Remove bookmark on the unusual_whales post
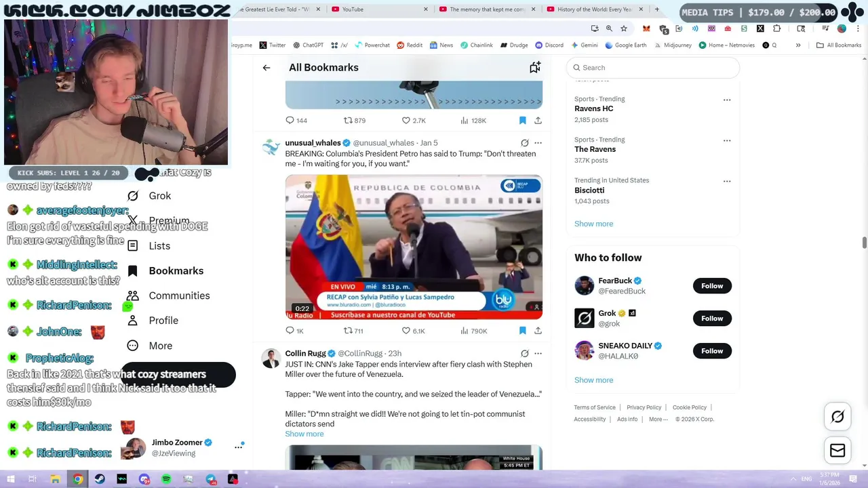Screen dimensions: 868x488 click(x=522, y=331)
